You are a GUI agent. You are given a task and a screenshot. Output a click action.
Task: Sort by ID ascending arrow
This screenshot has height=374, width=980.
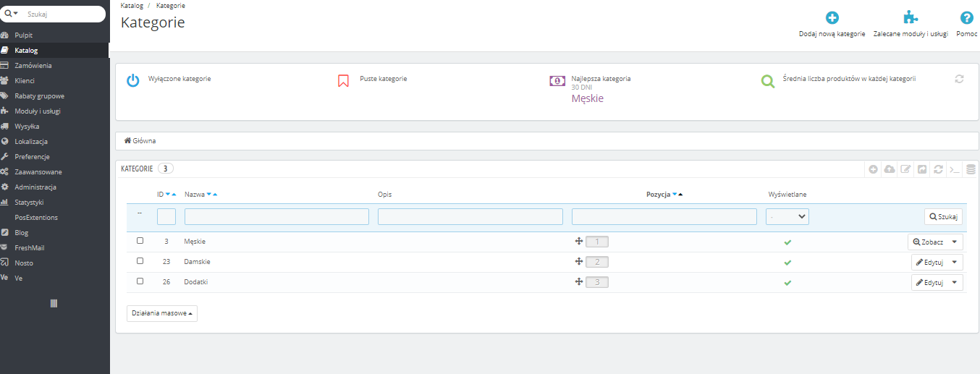click(174, 195)
